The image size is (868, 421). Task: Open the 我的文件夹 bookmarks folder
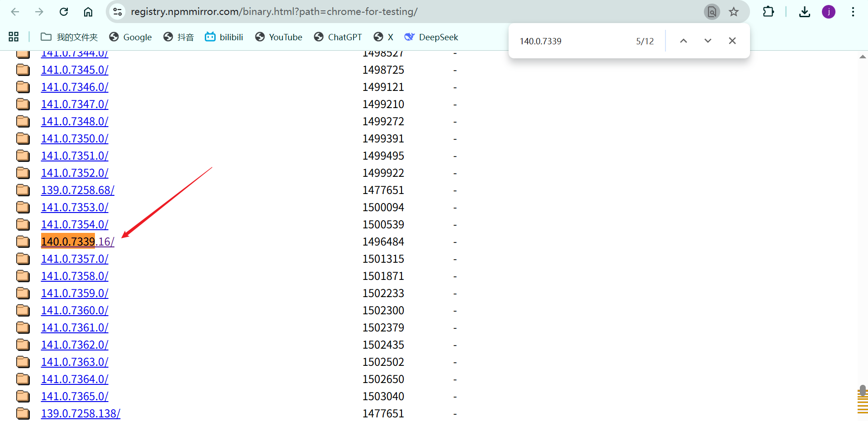69,37
